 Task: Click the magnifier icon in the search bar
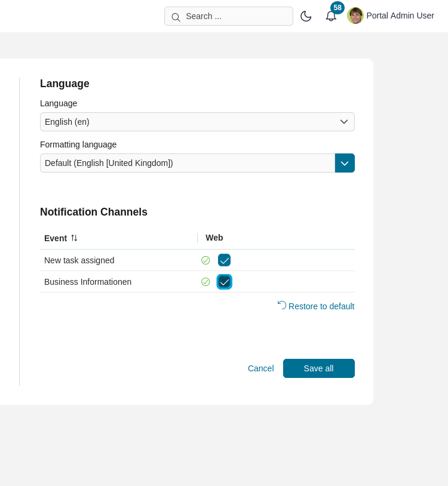point(176,16)
